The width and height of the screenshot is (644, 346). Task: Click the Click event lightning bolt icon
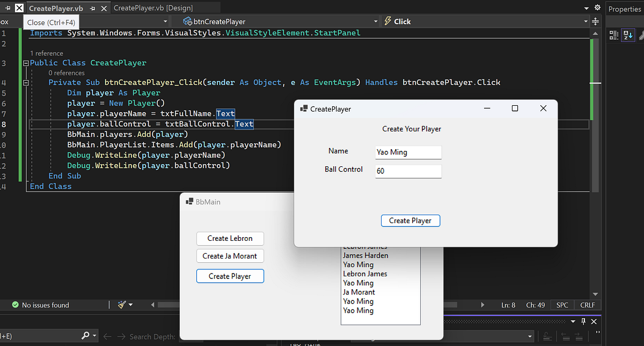(x=389, y=21)
